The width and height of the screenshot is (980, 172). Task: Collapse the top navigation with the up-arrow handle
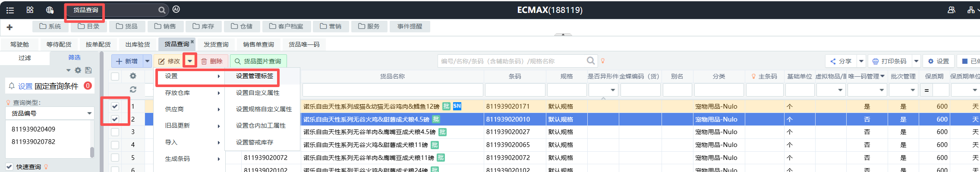point(563,34)
